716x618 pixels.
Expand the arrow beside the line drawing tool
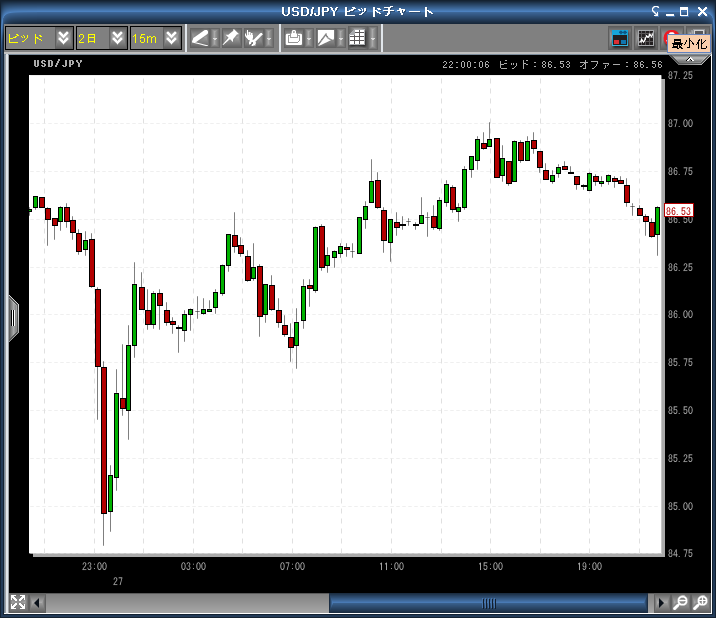(214, 38)
